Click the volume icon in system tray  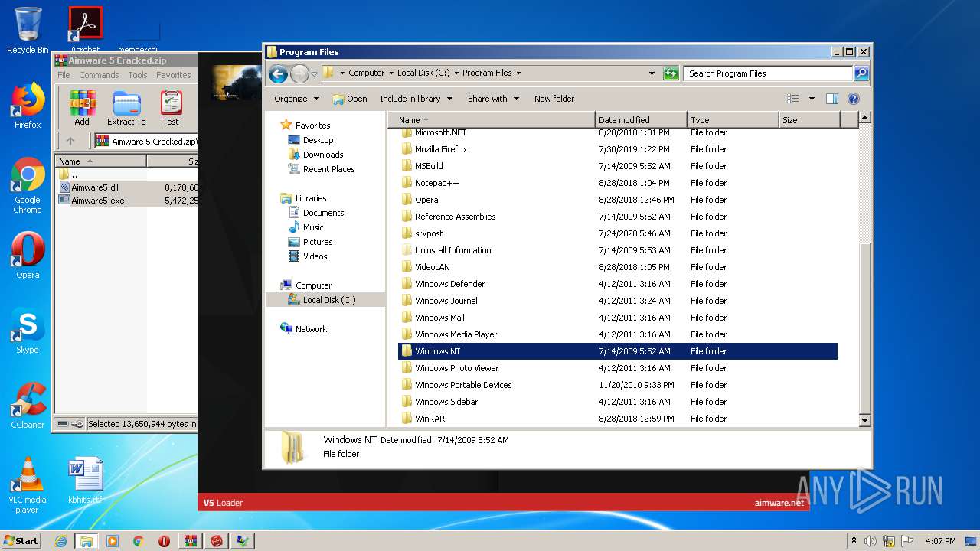click(x=870, y=541)
